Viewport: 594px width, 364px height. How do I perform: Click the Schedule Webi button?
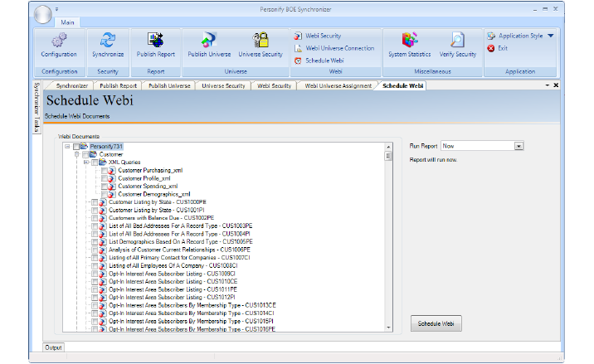point(436,323)
